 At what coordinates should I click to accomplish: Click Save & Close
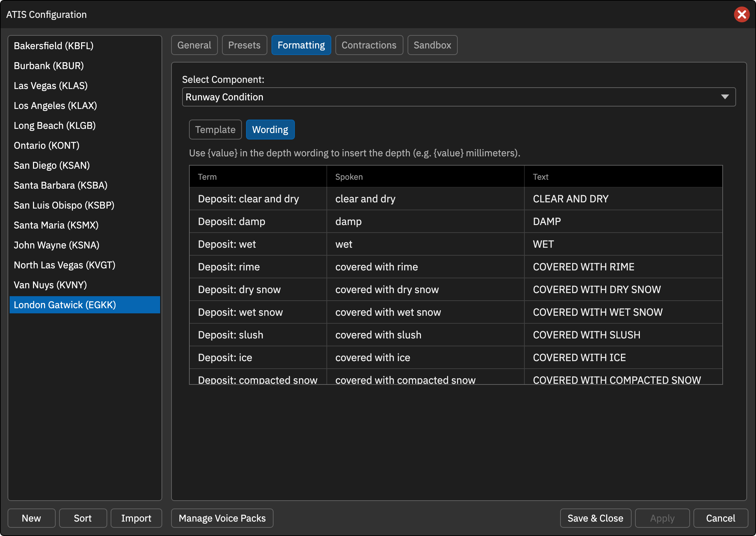(x=596, y=518)
